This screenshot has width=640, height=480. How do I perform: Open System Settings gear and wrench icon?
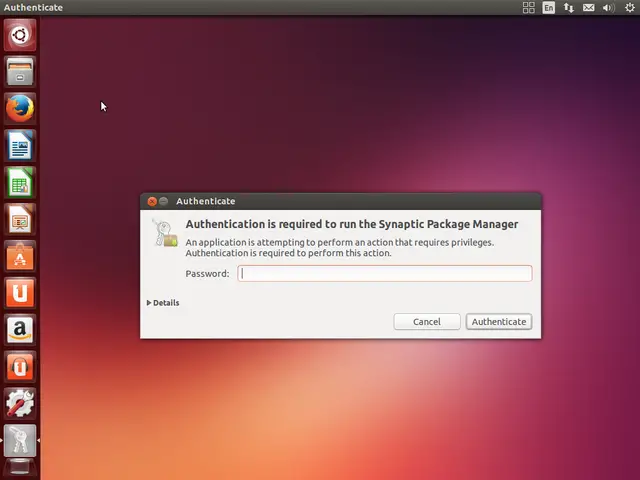20,403
